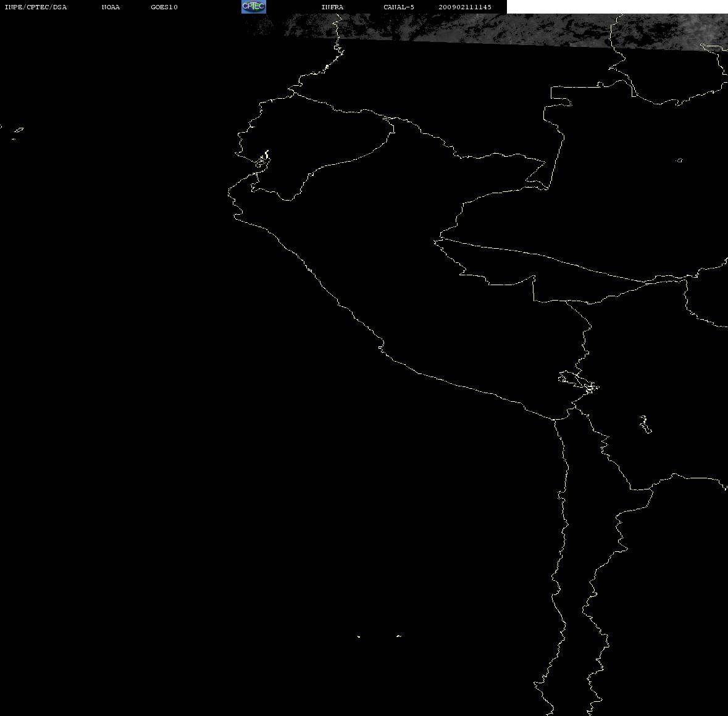Screen dimensions: 728x716
Task: Click the small lake outline in Brazil
Action: coord(679,160)
